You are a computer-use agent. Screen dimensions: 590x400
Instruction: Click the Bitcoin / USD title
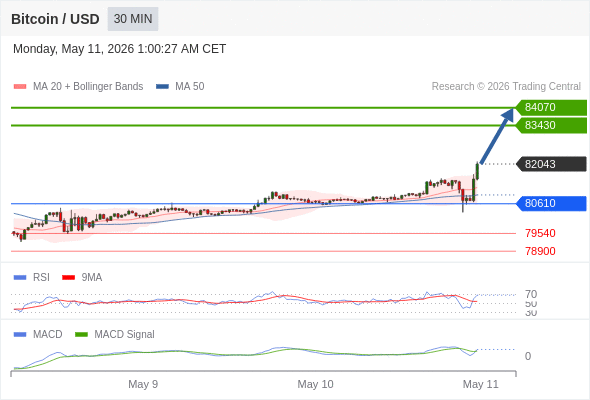click(x=55, y=19)
